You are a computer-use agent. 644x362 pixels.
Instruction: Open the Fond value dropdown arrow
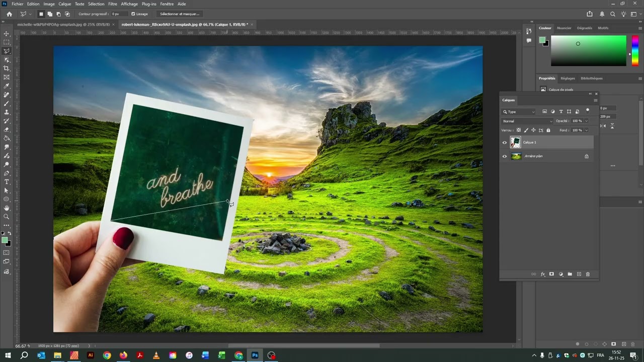(586, 130)
